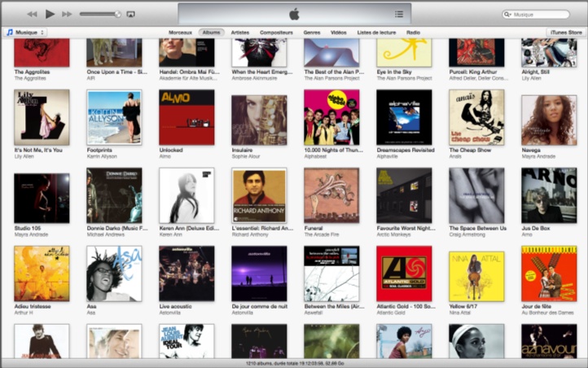Image resolution: width=588 pixels, height=368 pixels.
Task: Click the 'Eye In the Sky' album title
Action: pos(394,72)
